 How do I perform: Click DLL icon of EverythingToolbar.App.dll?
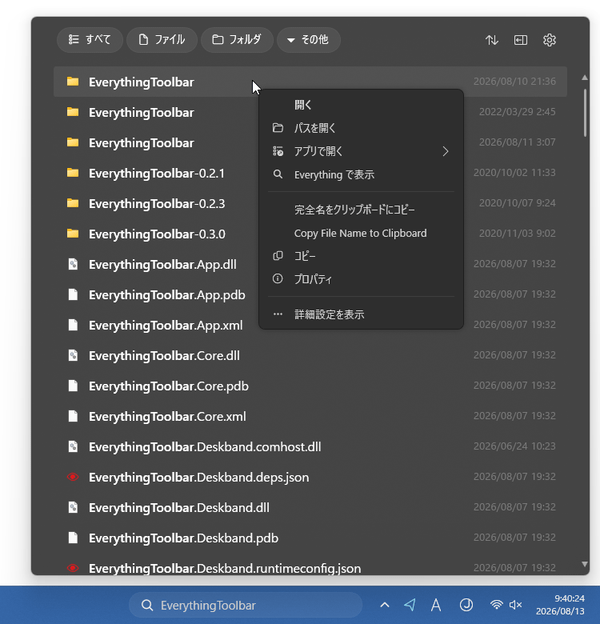coord(73,264)
